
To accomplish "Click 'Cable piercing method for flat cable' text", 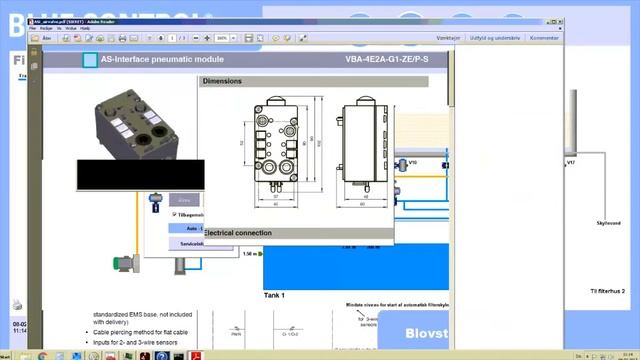I will point(140,332).
